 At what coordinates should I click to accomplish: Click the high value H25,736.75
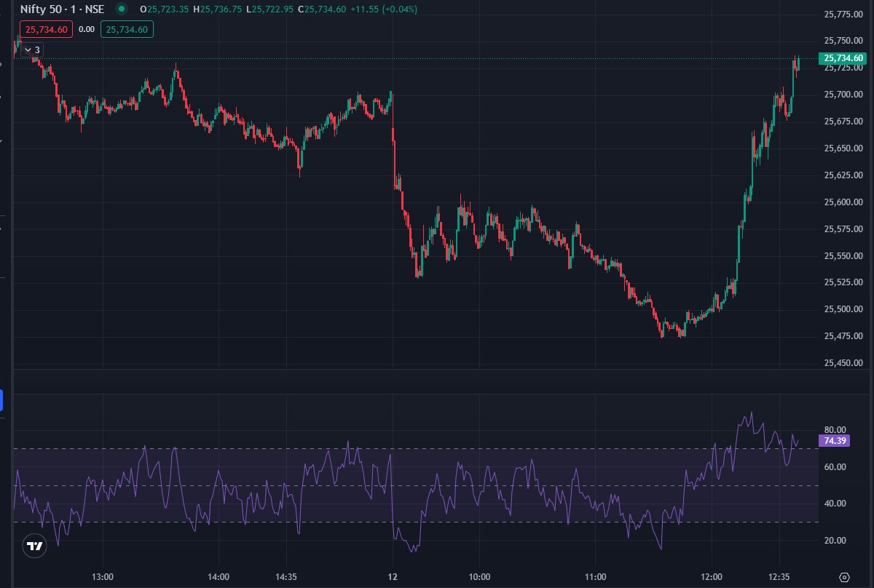(x=218, y=9)
